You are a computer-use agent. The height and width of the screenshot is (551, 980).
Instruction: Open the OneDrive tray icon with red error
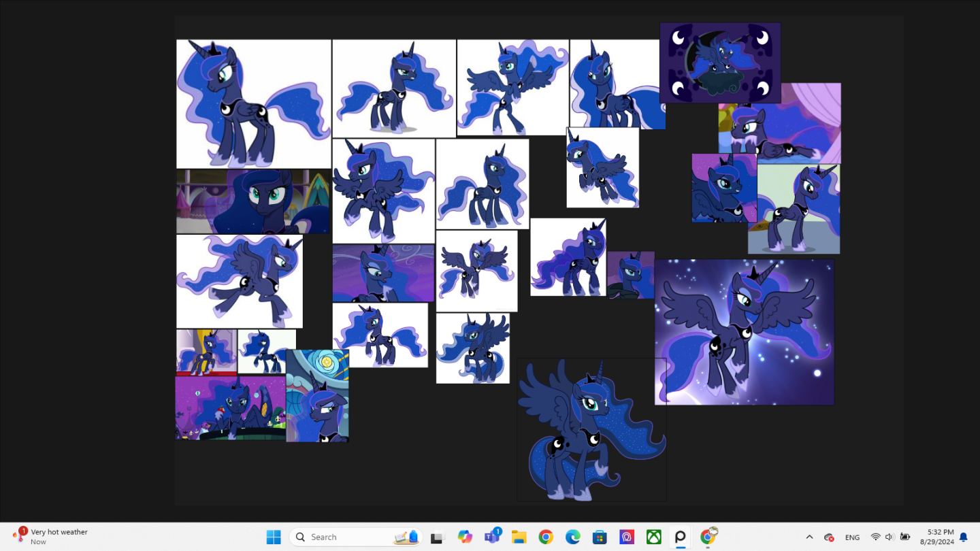[x=829, y=537]
